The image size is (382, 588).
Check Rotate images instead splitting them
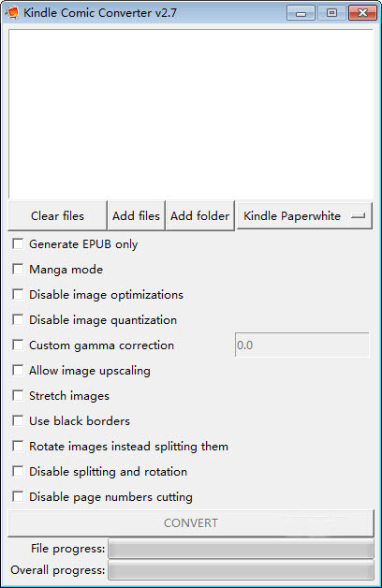[18, 446]
